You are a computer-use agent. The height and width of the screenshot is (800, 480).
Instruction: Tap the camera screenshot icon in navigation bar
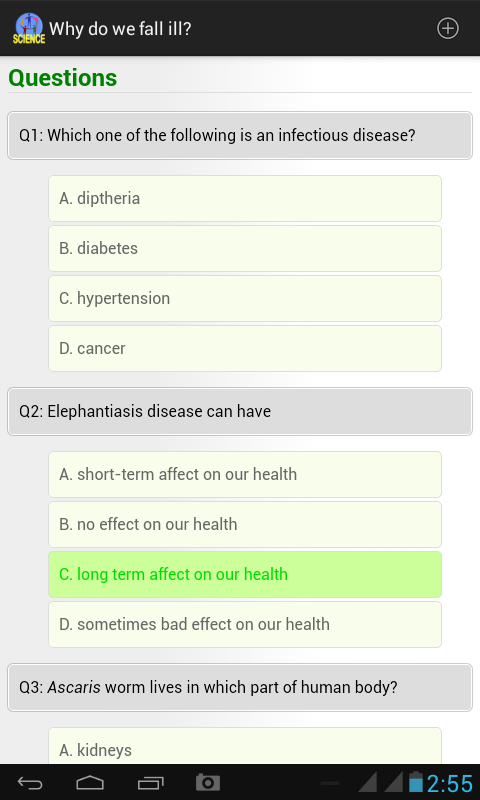208,782
